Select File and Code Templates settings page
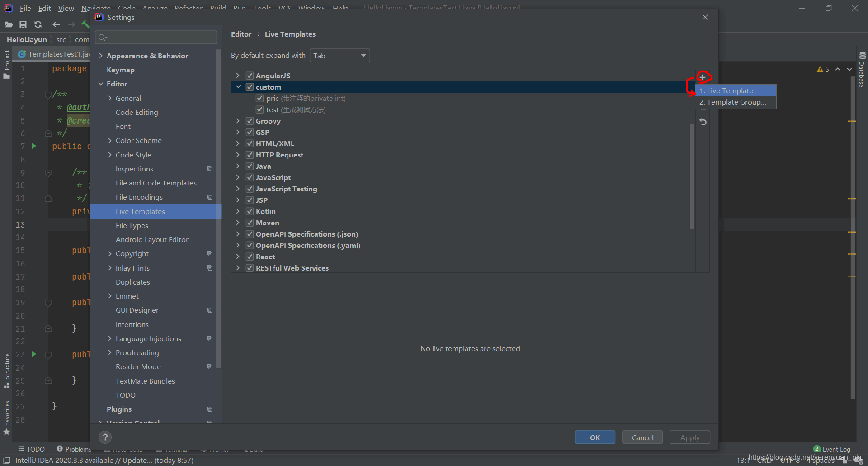The height and width of the screenshot is (466, 868). click(x=156, y=183)
